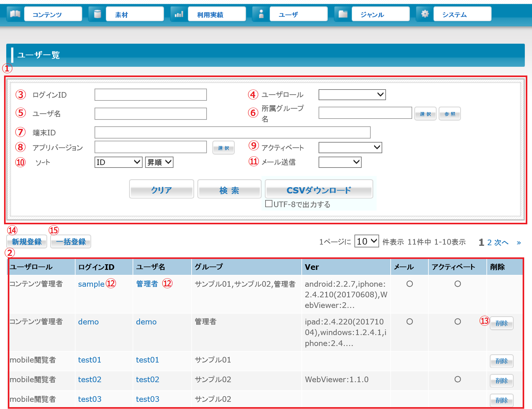
Task: Enable the UTF-8で出力する checkbox
Action: tap(269, 204)
